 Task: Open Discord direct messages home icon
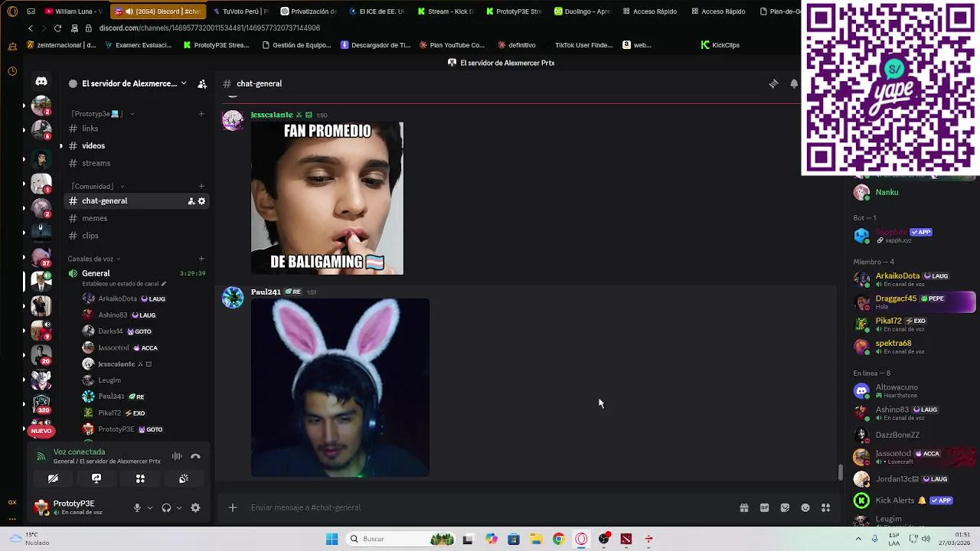point(41,81)
